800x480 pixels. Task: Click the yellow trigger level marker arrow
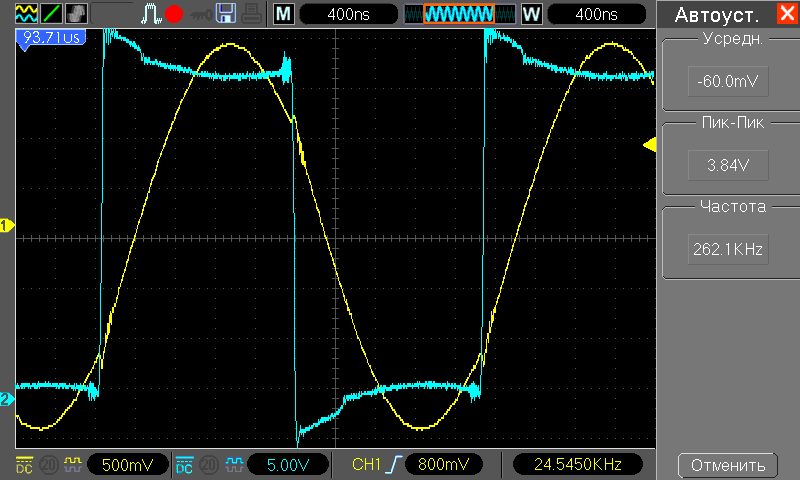click(648, 146)
